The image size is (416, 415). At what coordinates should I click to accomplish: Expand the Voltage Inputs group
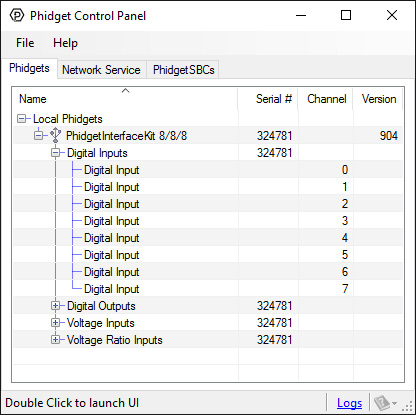point(56,323)
